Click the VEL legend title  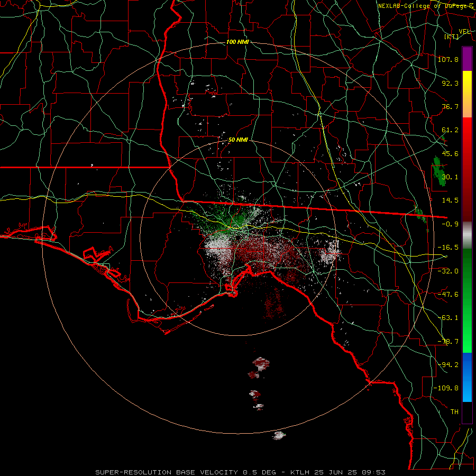click(x=464, y=32)
